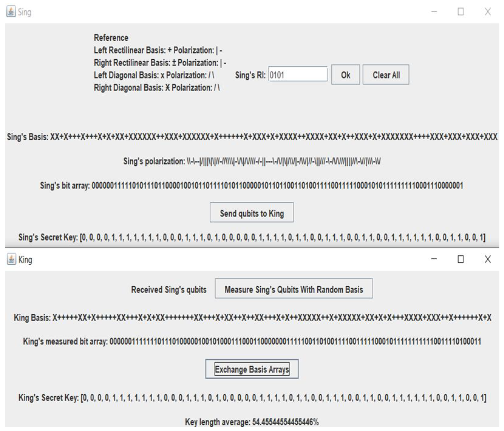Click the Java icon in King window

click(x=11, y=259)
